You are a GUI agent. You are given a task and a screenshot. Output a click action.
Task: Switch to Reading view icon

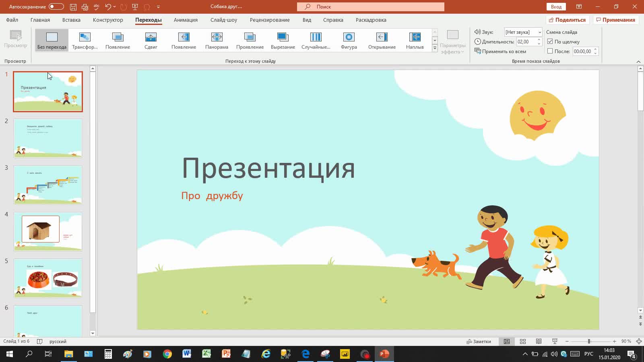[539, 341]
